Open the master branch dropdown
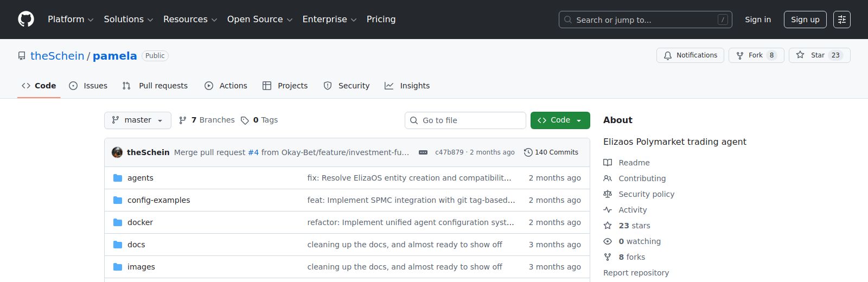Viewport: 868px width, 282px height. [x=138, y=120]
